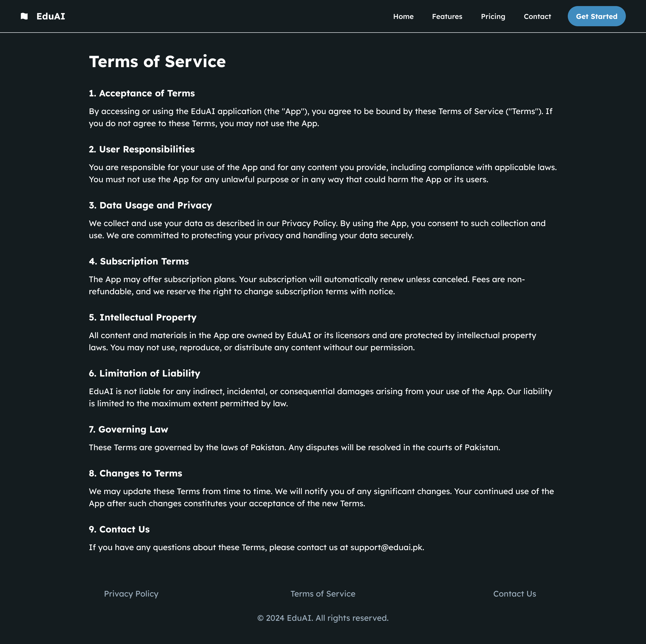Click the 2024 EduAI copyright notice
The height and width of the screenshot is (644, 646).
click(323, 618)
